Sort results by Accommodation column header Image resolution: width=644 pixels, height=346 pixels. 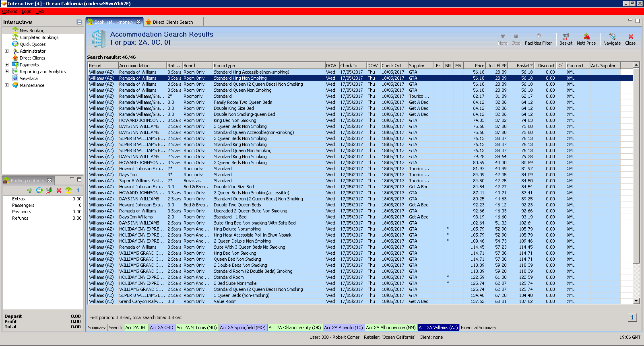click(142, 66)
